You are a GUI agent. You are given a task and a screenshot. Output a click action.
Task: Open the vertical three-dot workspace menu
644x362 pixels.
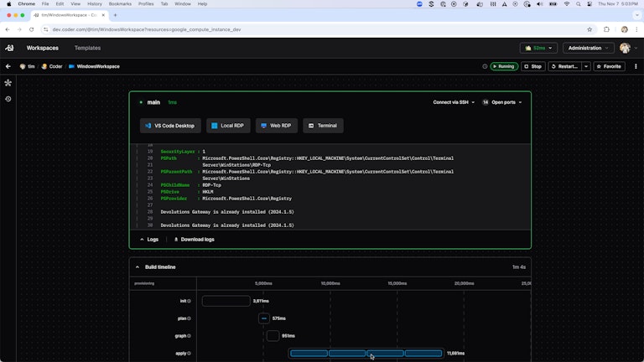point(636,66)
